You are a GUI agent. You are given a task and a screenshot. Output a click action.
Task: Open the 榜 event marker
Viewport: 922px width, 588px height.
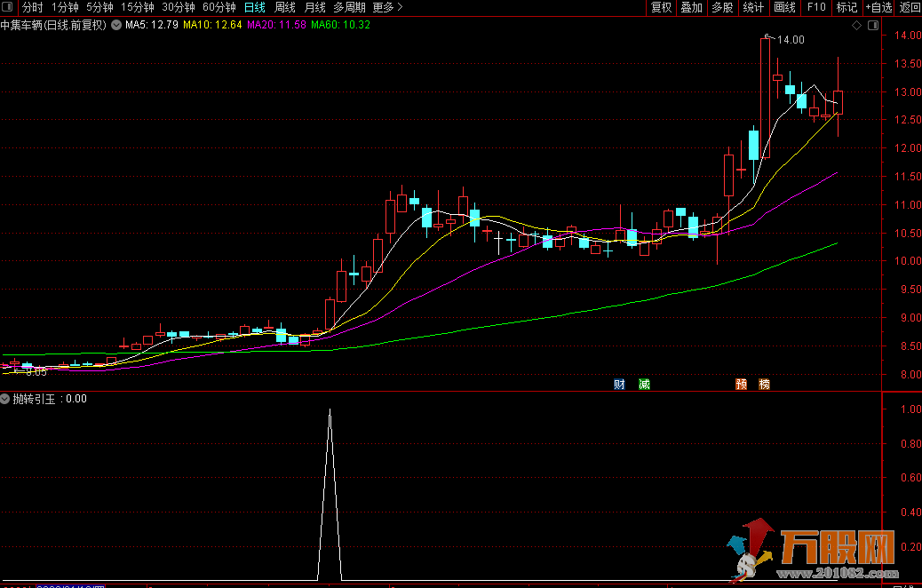pos(765,384)
